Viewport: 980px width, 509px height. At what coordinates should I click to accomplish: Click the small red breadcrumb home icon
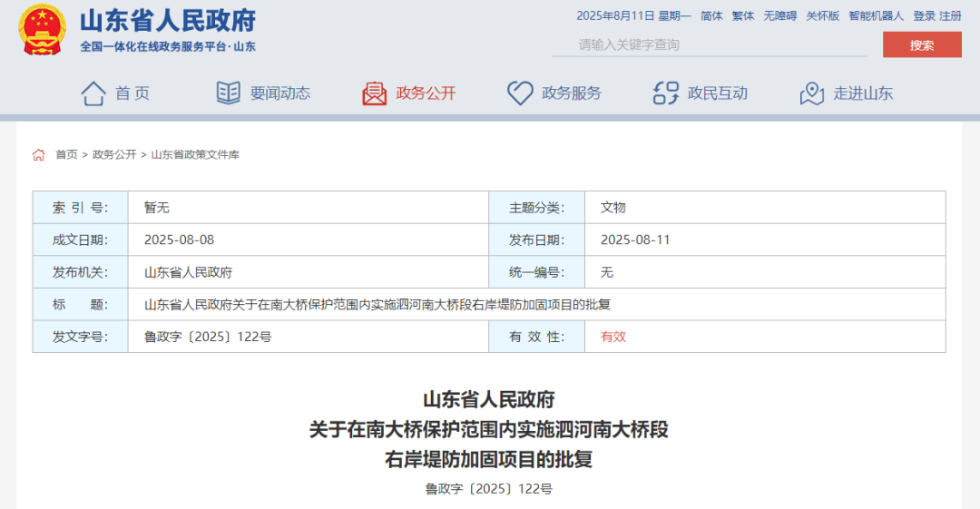pyautogui.click(x=39, y=155)
